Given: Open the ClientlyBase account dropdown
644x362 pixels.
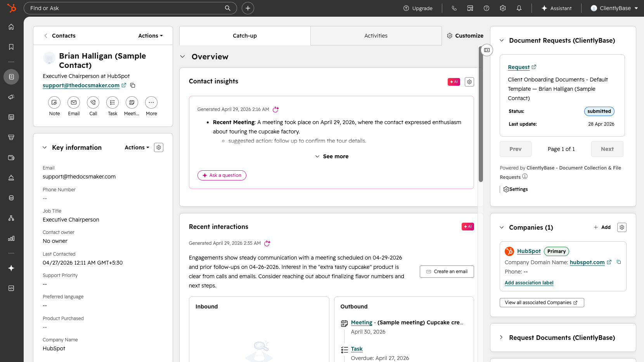Looking at the screenshot, I should tap(614, 8).
